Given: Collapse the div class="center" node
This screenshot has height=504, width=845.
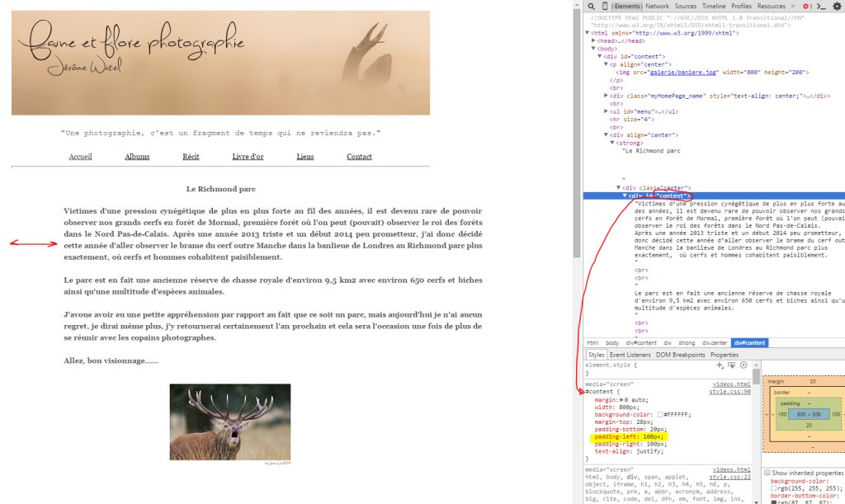Looking at the screenshot, I should pos(619,188).
